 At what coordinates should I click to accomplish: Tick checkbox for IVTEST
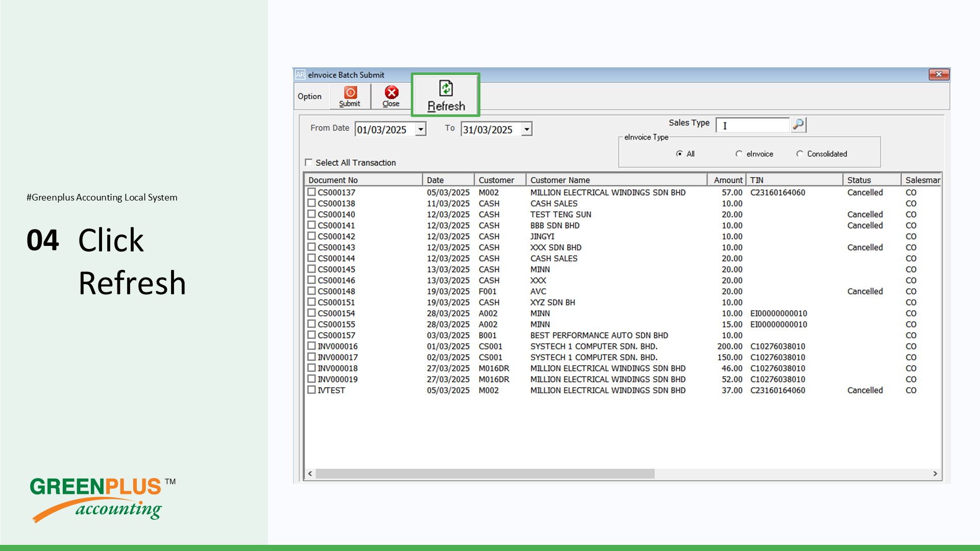311,389
